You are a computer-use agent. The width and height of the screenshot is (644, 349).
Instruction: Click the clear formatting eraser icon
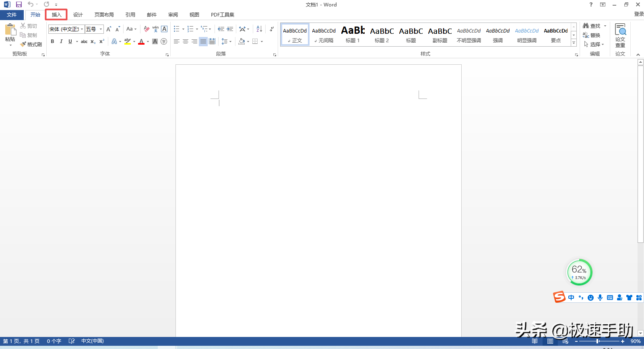pos(147,29)
